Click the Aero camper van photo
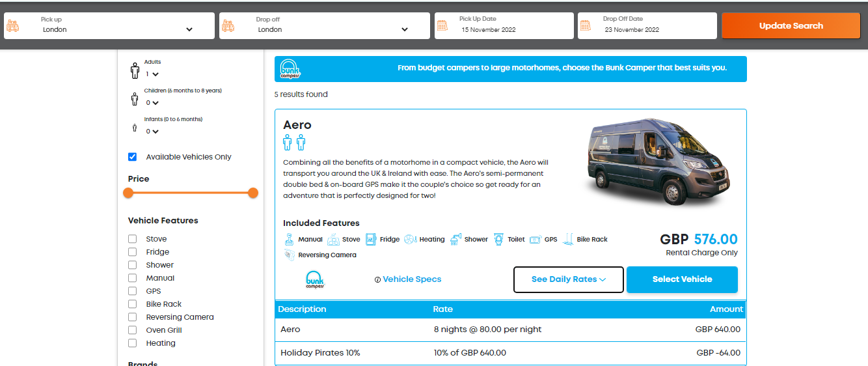 click(x=660, y=162)
